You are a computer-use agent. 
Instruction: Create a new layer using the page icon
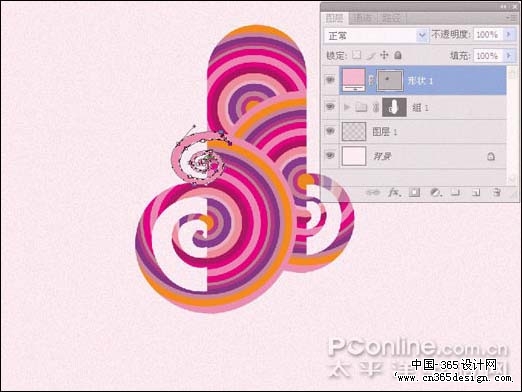click(476, 192)
